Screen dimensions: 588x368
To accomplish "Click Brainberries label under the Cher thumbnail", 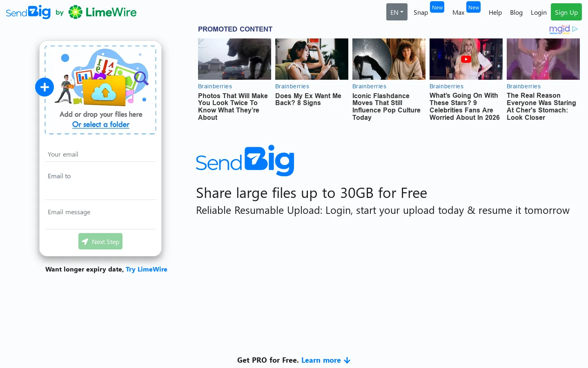I will click(523, 86).
